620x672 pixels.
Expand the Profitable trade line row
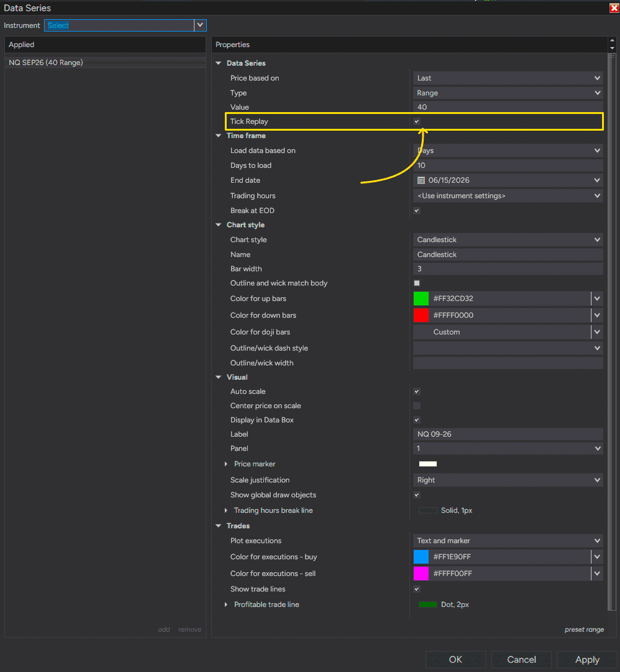[226, 604]
